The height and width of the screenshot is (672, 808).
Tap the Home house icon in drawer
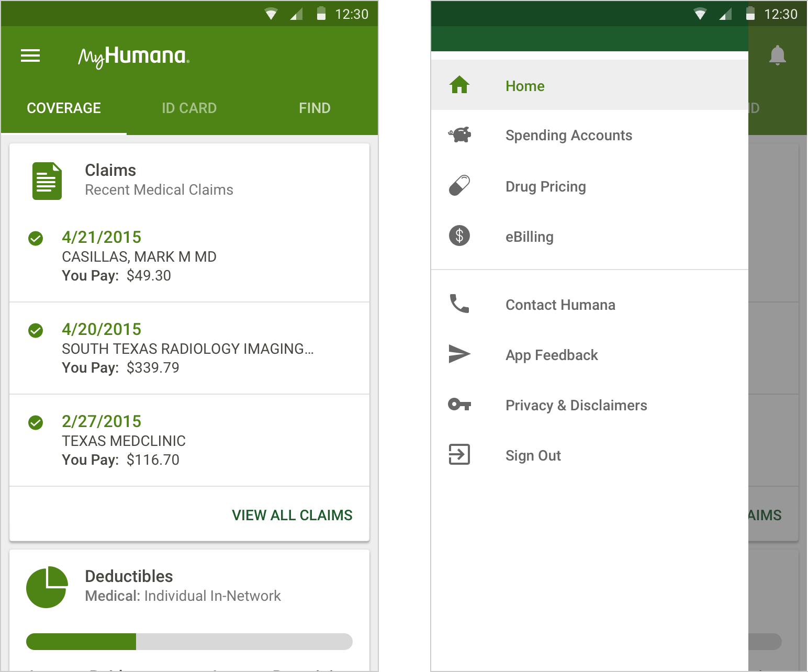[x=459, y=85]
